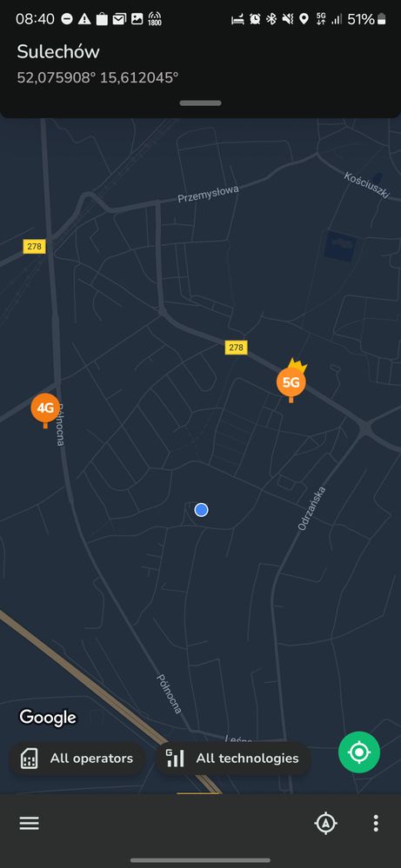Click the Google logo on map
Image resolution: width=401 pixels, height=868 pixels.
pyautogui.click(x=48, y=718)
